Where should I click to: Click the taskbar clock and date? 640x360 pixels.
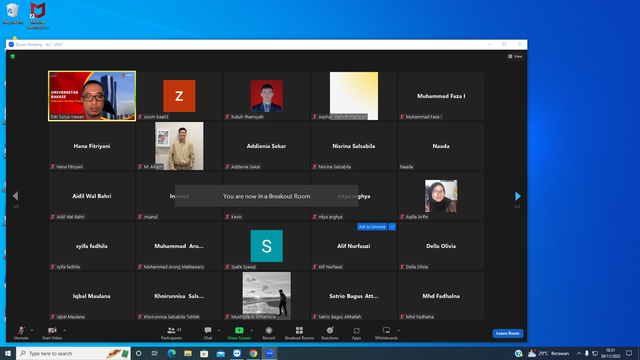pyautogui.click(x=610, y=353)
